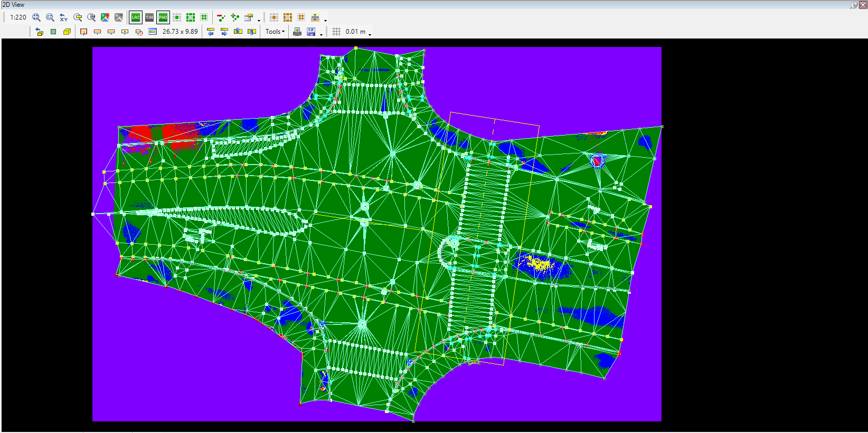Click the print view icon
The image size is (868, 433).
[297, 32]
